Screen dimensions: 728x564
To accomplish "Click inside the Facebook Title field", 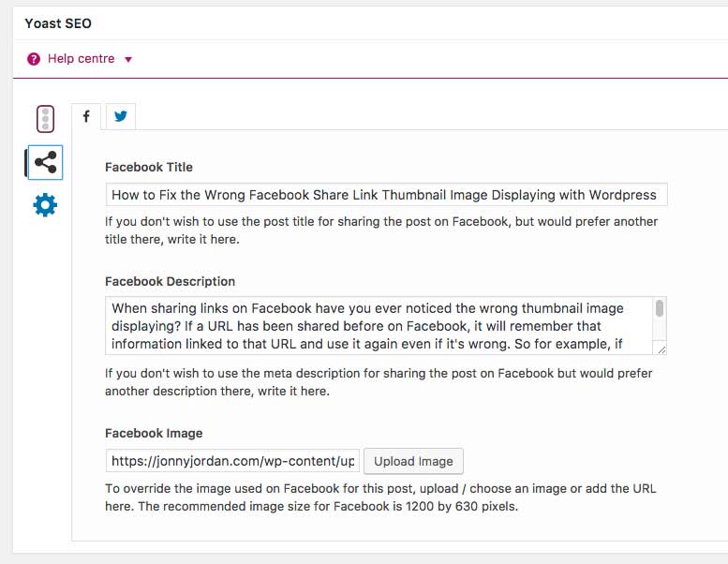I will [386, 195].
